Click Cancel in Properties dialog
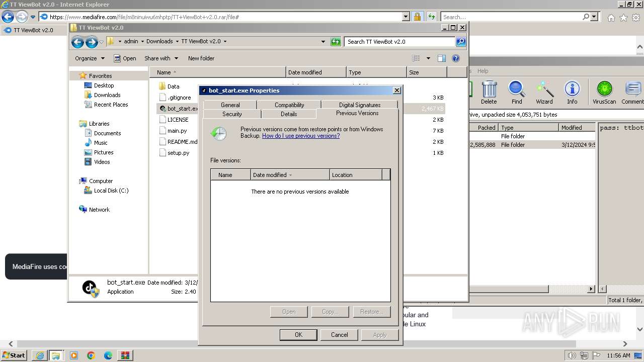 [x=339, y=335]
